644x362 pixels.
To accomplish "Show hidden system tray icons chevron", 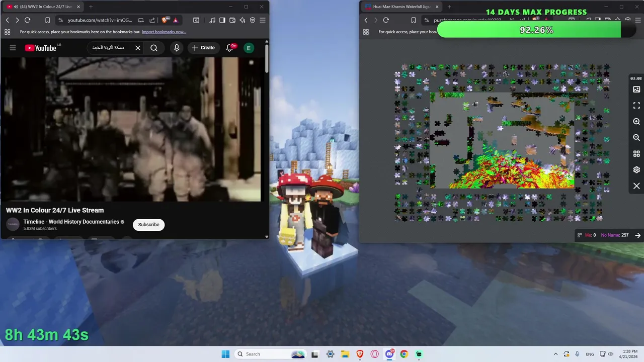I will [x=555, y=354].
